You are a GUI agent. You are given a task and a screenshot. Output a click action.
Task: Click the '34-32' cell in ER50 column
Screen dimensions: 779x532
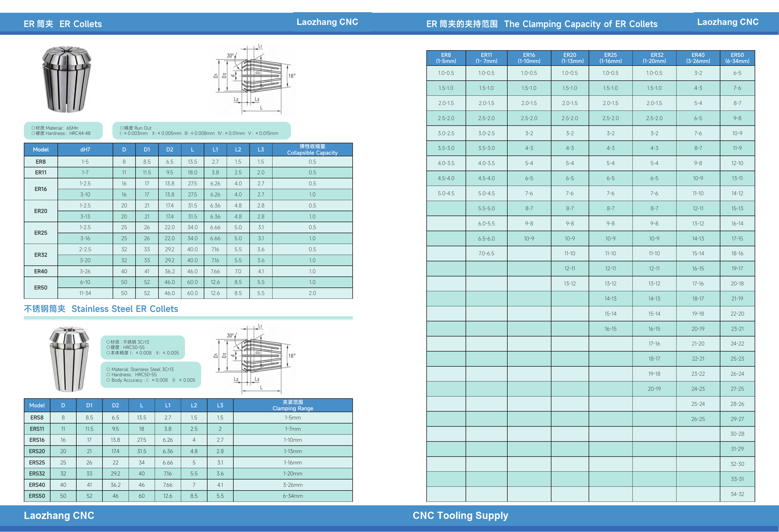coord(737,494)
